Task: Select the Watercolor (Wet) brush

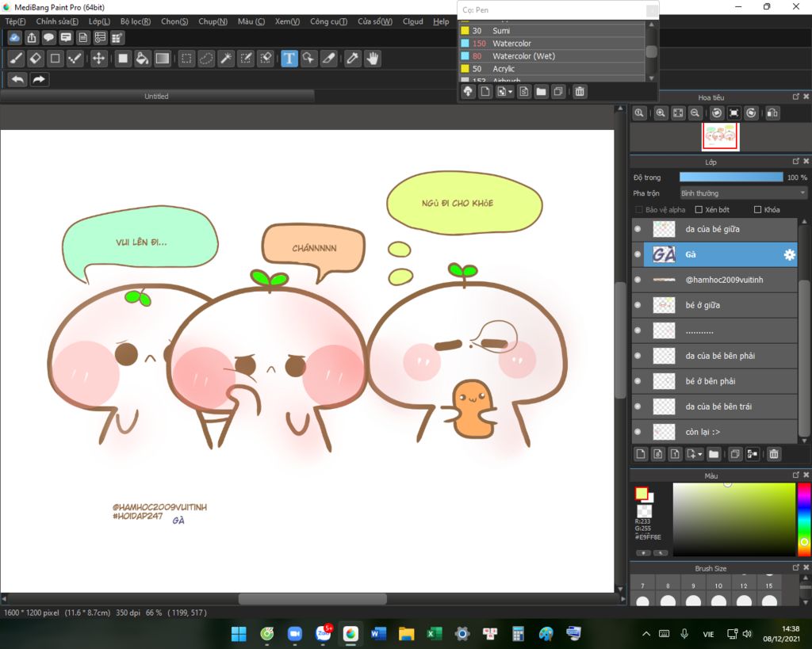Action: pyautogui.click(x=552, y=56)
